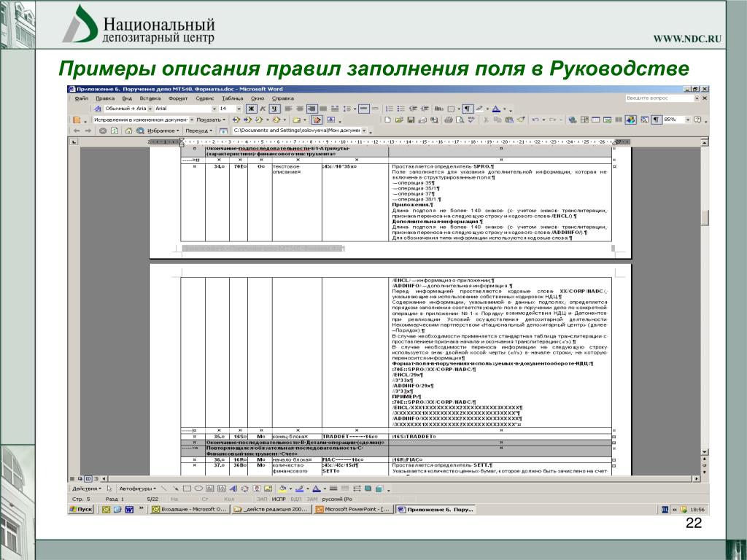Click the Print icon in the toolbar

449,120
